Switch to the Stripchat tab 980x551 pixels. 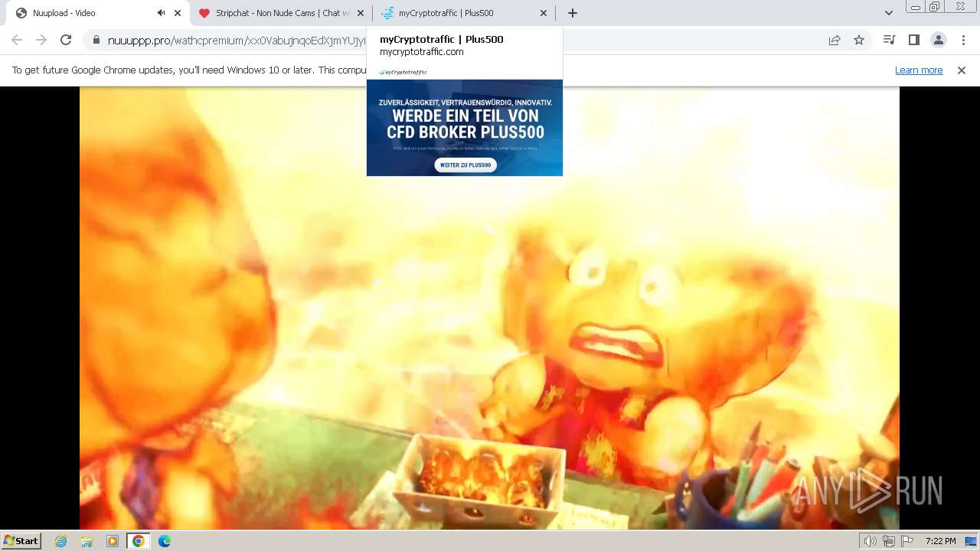(283, 13)
